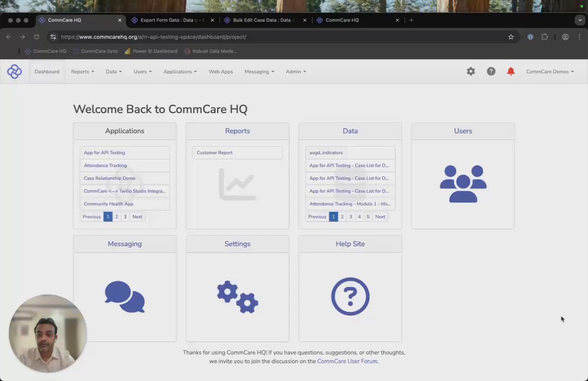Follow the CommCare User Forum link
The width and height of the screenshot is (588, 381).
tap(348, 361)
